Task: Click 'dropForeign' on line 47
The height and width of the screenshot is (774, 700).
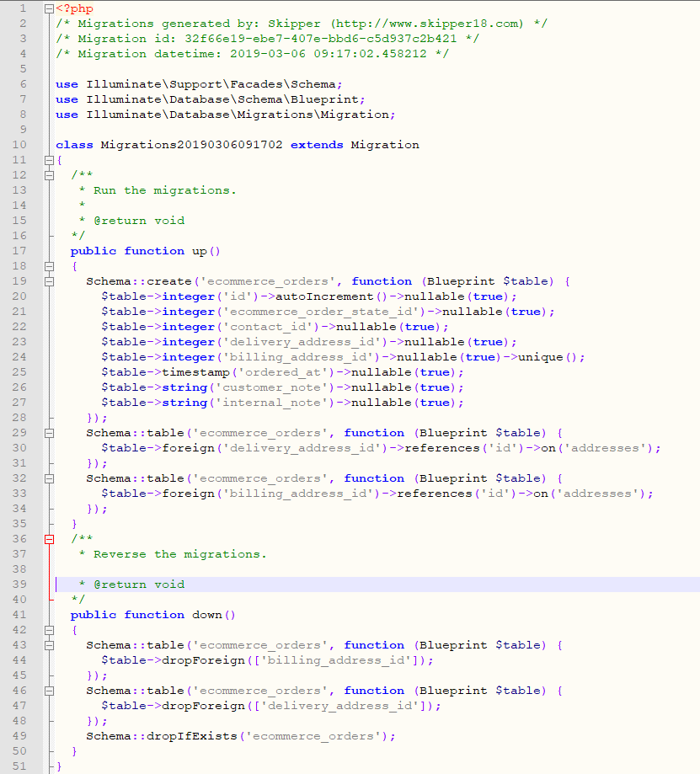Action: point(203,706)
